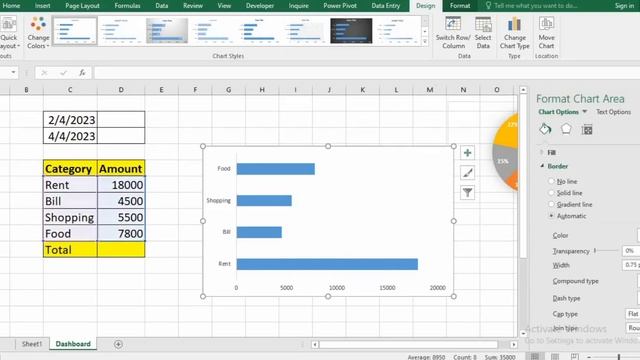Click the formula bar Cancel X icon

(x=44, y=73)
